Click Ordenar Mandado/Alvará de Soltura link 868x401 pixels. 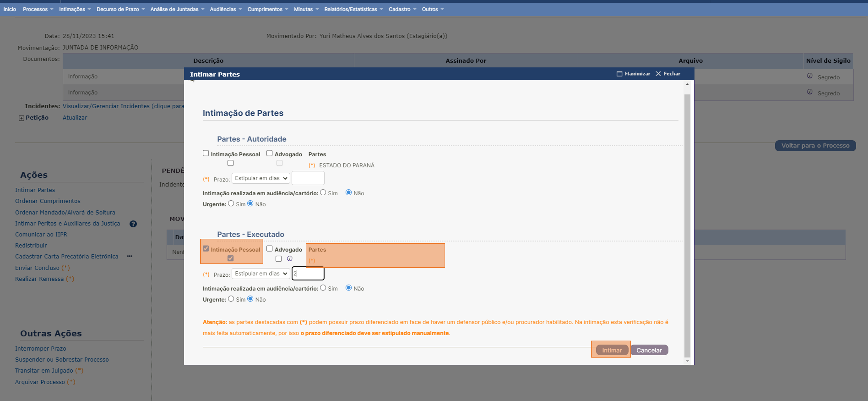tap(65, 212)
